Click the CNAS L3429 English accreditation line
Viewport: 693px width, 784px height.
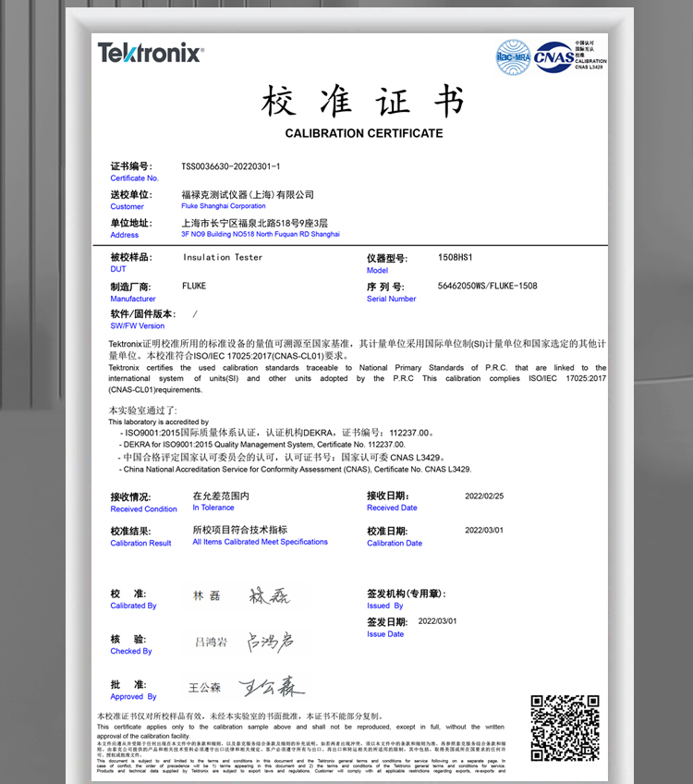point(296,470)
